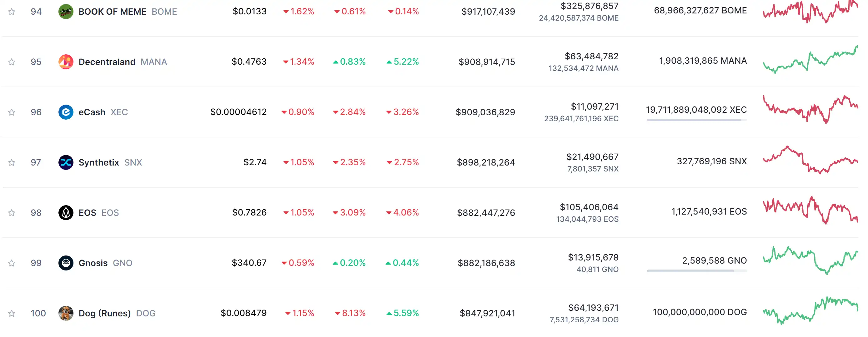
Task: Open BOOK OF MEME volume $325,876,857 link
Action: 589,6
